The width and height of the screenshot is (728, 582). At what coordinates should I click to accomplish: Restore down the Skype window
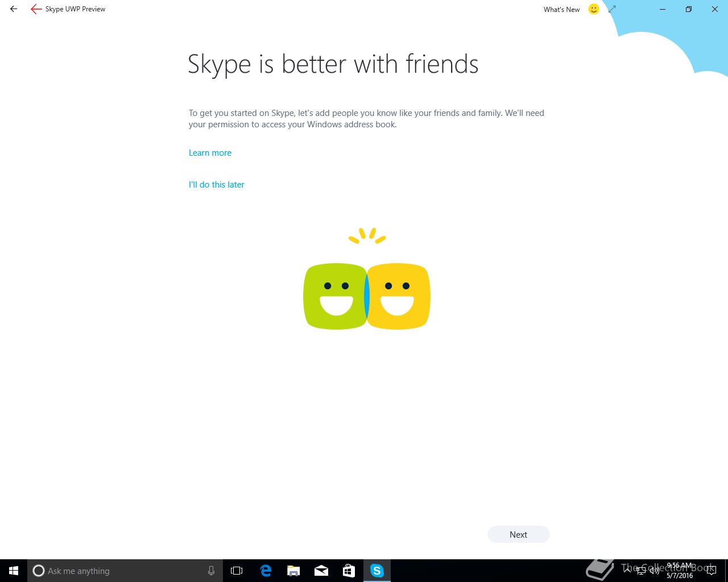tap(689, 9)
